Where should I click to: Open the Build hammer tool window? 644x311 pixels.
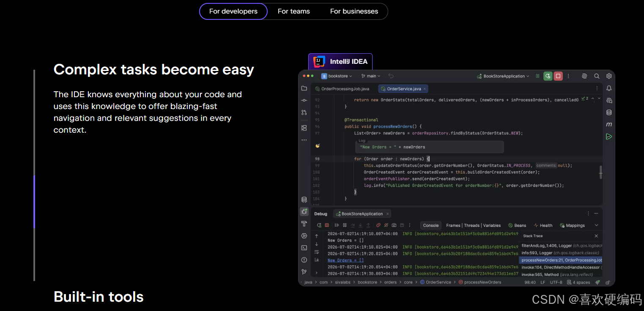(x=304, y=224)
